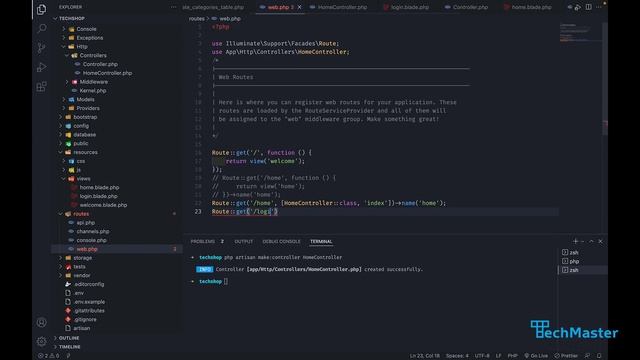This screenshot has width=640, height=360.
Task: Add a new terminal with plus icon
Action: pos(575,241)
